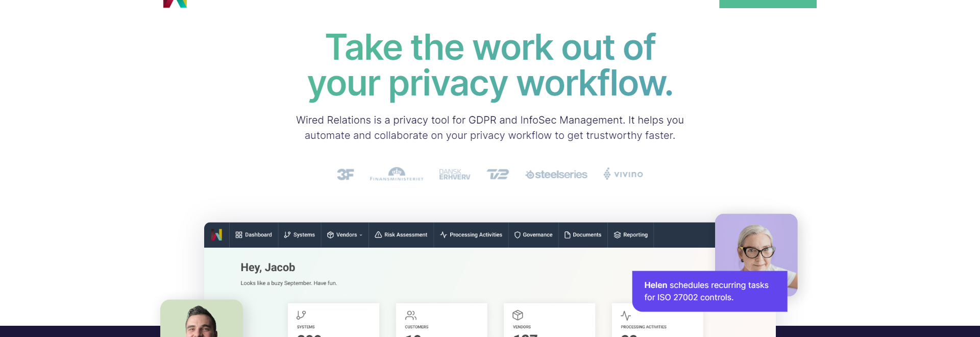Screen dimensions: 980x337
Task: Click the Processing Activities card pulse icon
Action: pyautogui.click(x=626, y=316)
